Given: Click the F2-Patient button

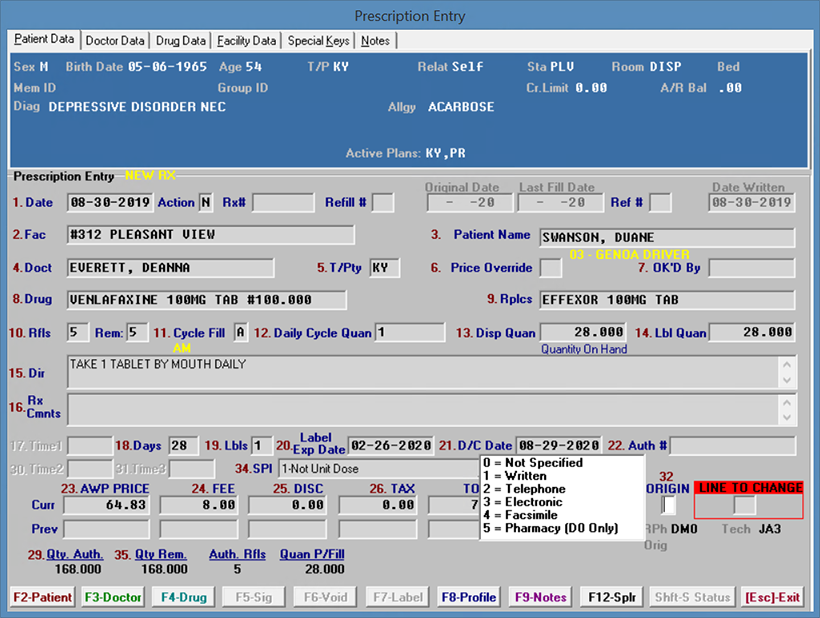Looking at the screenshot, I should tap(41, 597).
